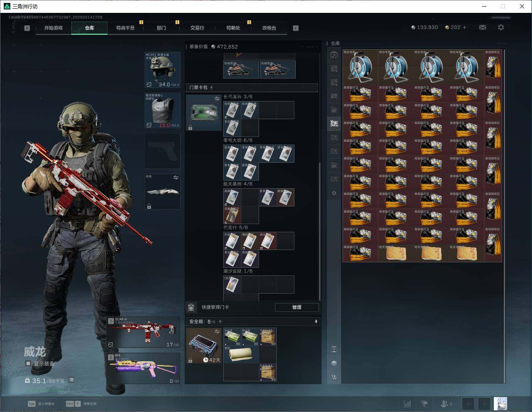The image size is (532, 412).
Task: Open the weight details list icon
Action: pos(71,380)
